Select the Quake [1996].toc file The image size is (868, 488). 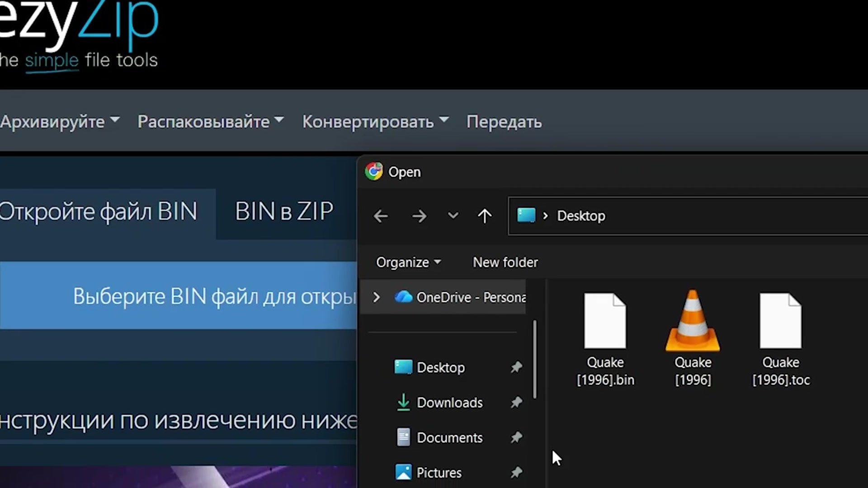[x=780, y=334]
